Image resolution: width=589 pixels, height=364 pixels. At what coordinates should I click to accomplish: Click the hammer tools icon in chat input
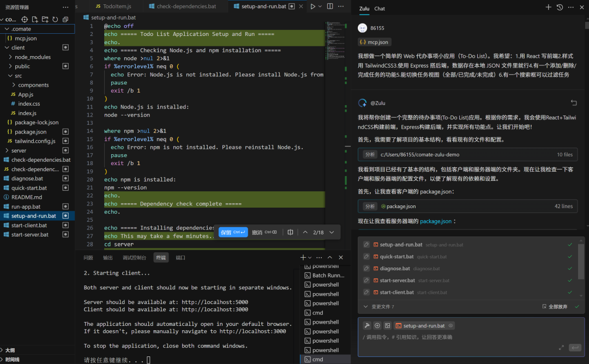[367, 325]
